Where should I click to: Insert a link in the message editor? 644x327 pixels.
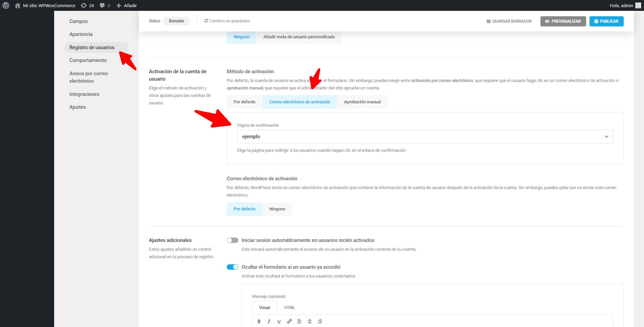[289, 321]
